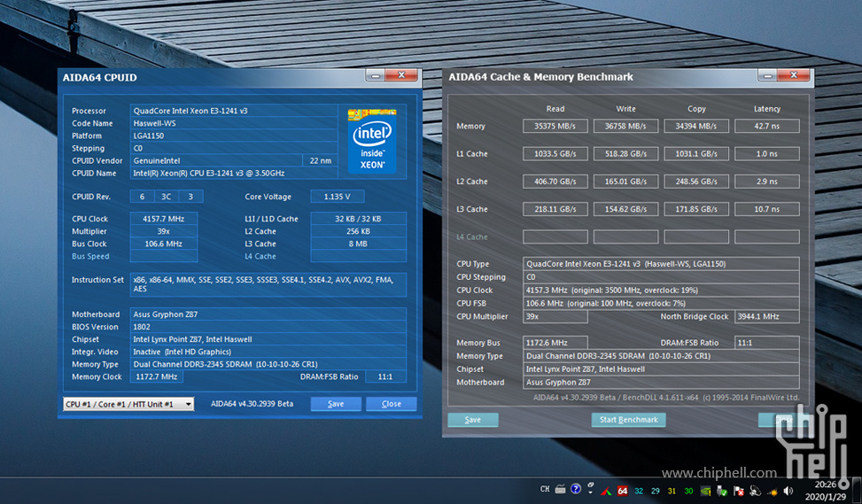Click the orange sun-shaped tray icon
Image resolution: width=862 pixels, height=504 pixels.
(773, 492)
